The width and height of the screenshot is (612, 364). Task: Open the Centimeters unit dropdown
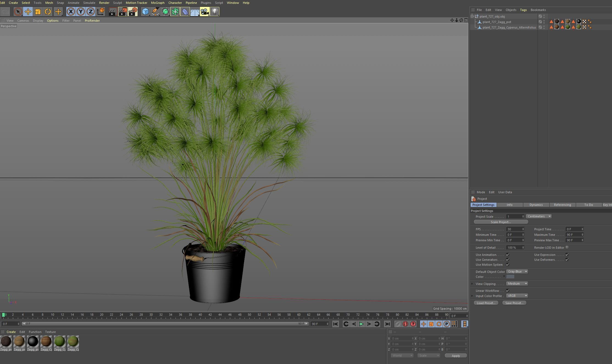[539, 216]
